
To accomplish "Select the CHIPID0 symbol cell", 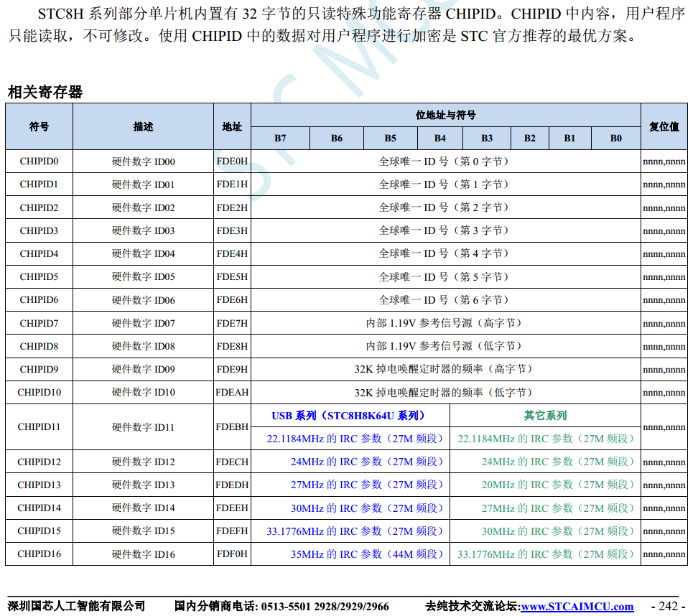I will click(39, 162).
